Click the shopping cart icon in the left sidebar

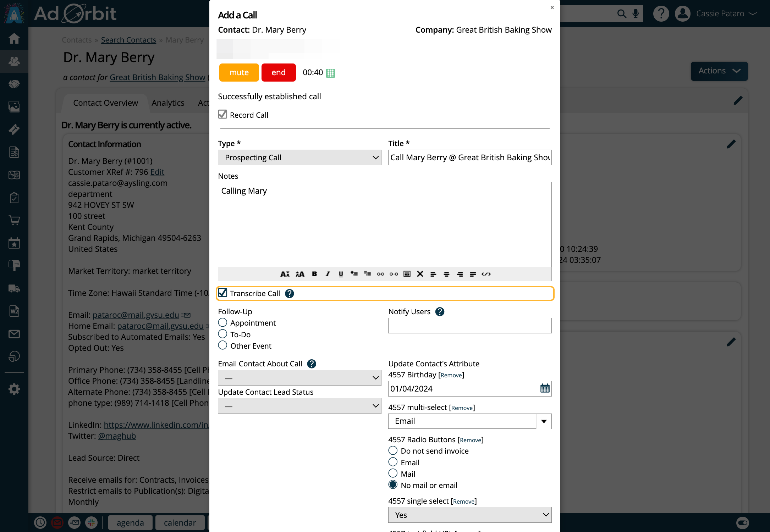[14, 220]
